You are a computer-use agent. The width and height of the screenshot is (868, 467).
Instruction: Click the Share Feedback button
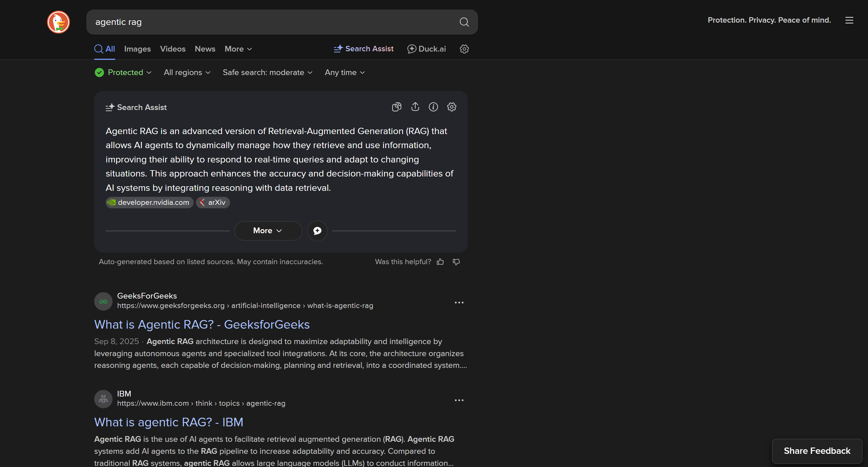[x=817, y=451]
